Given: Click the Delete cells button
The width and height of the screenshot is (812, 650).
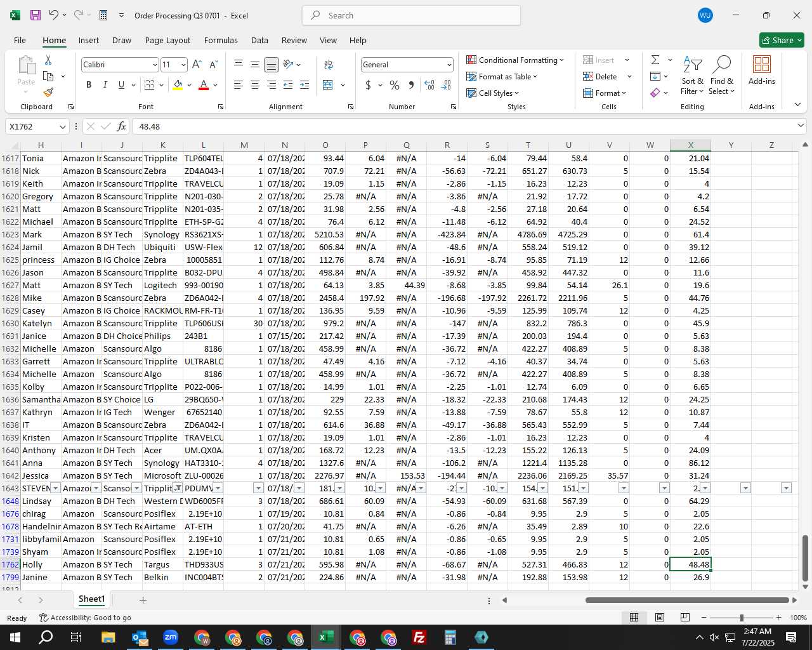Looking at the screenshot, I should click(x=600, y=76).
